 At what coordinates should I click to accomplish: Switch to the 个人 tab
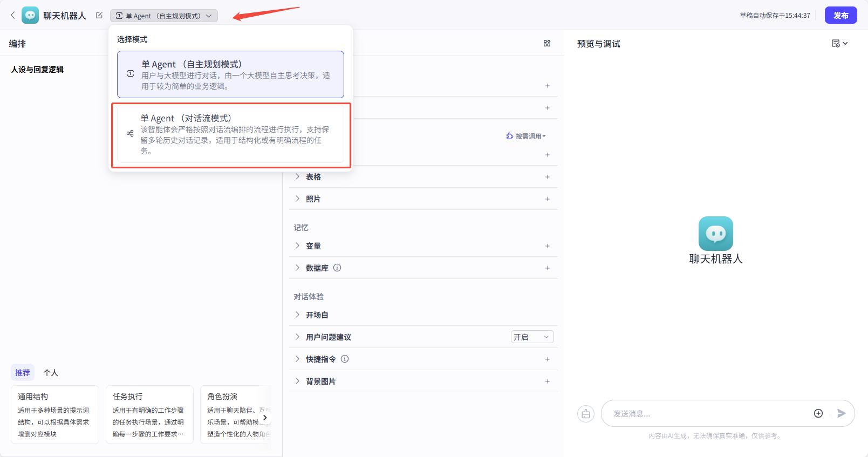click(x=51, y=373)
